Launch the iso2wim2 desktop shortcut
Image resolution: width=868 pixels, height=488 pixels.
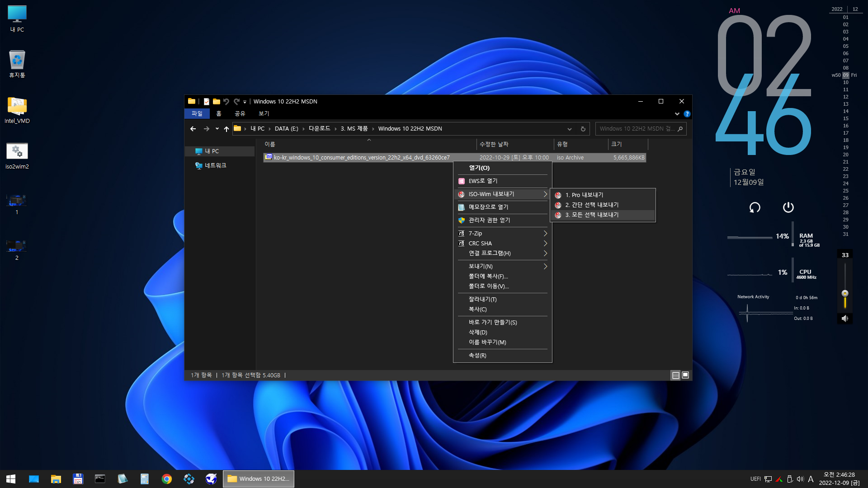point(17,156)
